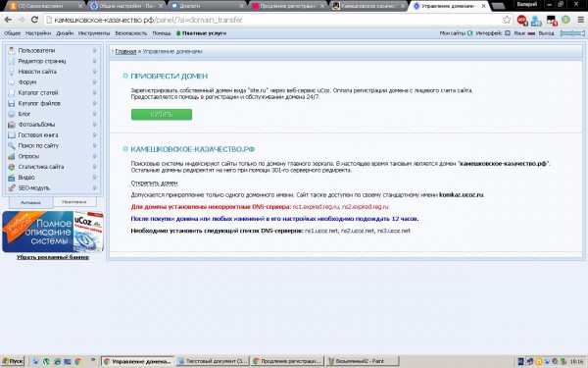This screenshot has width=588, height=368.
Task: Switch to the Диалоги browser tab
Action: click(x=206, y=6)
